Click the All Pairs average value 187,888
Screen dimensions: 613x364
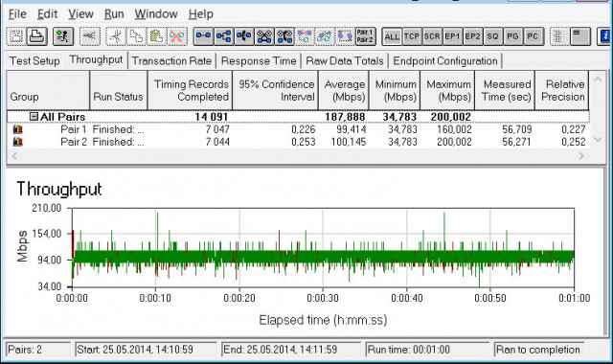coord(345,117)
